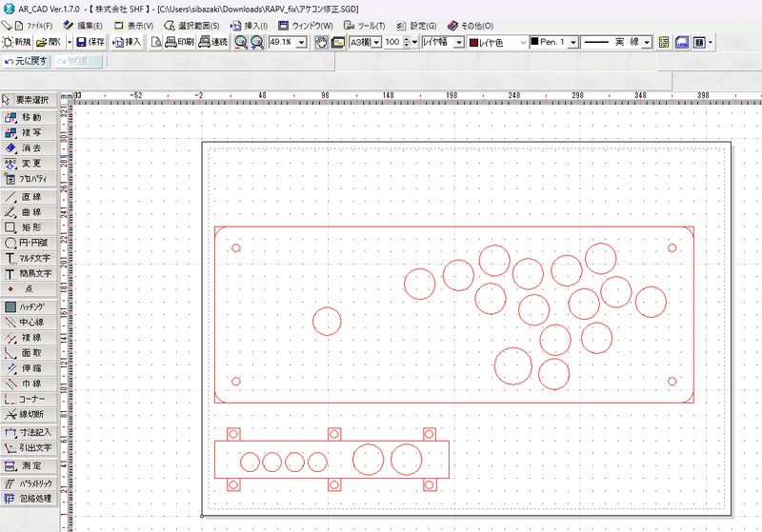Screen dimensions: 762x532
Task: Open the 編集(E) menu
Action: click(x=84, y=26)
